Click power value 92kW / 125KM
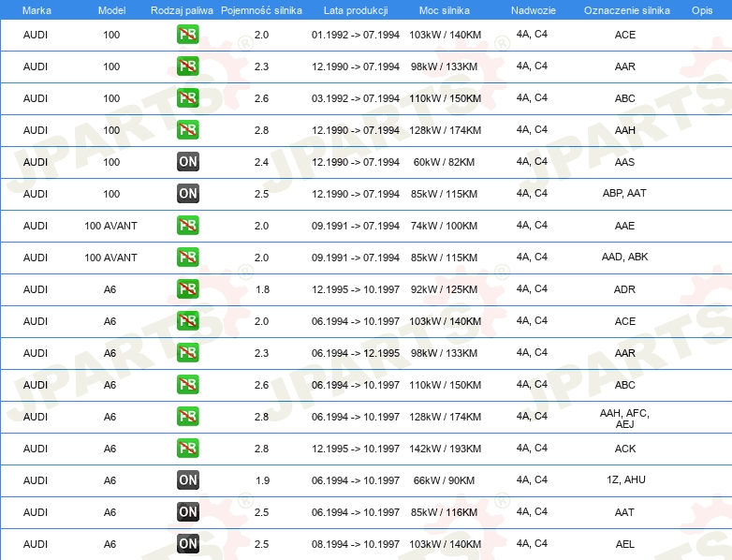 (444, 289)
